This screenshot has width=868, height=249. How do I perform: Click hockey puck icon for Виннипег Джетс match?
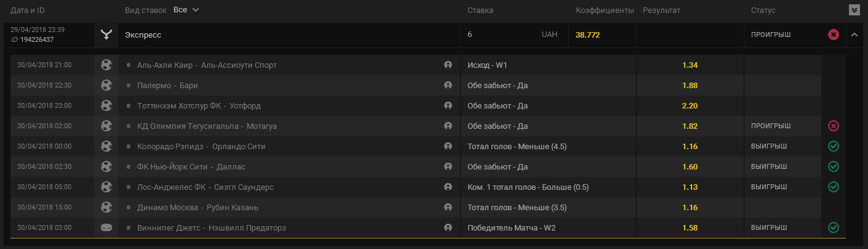[106, 227]
